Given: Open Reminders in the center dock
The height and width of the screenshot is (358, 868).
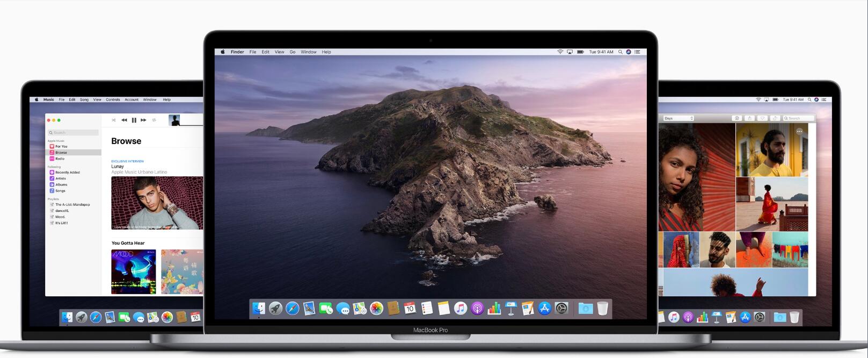Looking at the screenshot, I should click(x=427, y=309).
